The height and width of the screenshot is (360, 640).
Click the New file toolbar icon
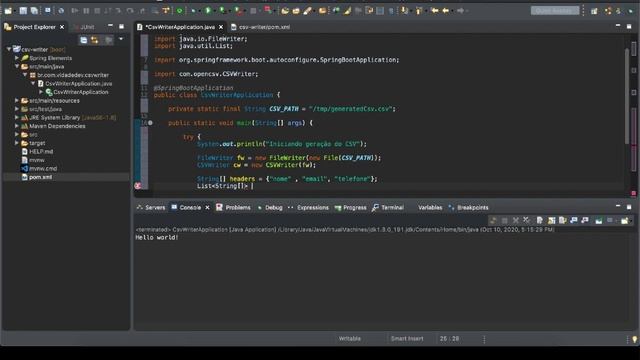[8, 11]
